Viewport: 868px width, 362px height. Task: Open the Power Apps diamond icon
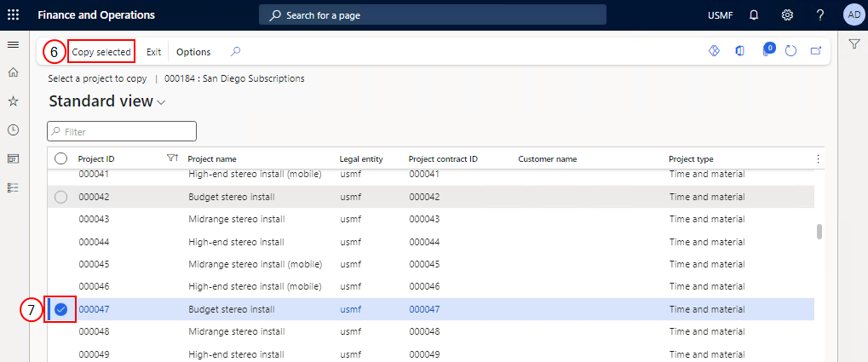[x=714, y=51]
